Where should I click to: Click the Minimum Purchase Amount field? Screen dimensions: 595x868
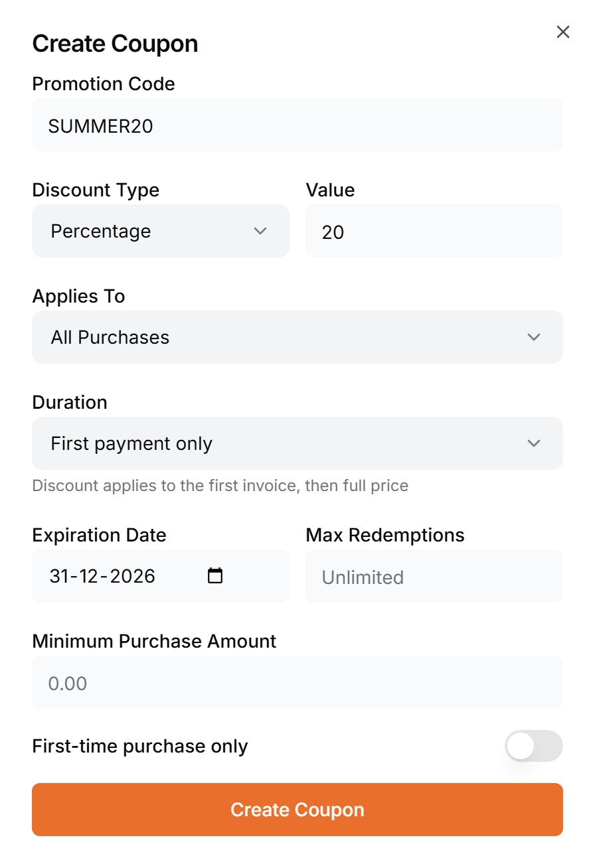pyautogui.click(x=297, y=682)
